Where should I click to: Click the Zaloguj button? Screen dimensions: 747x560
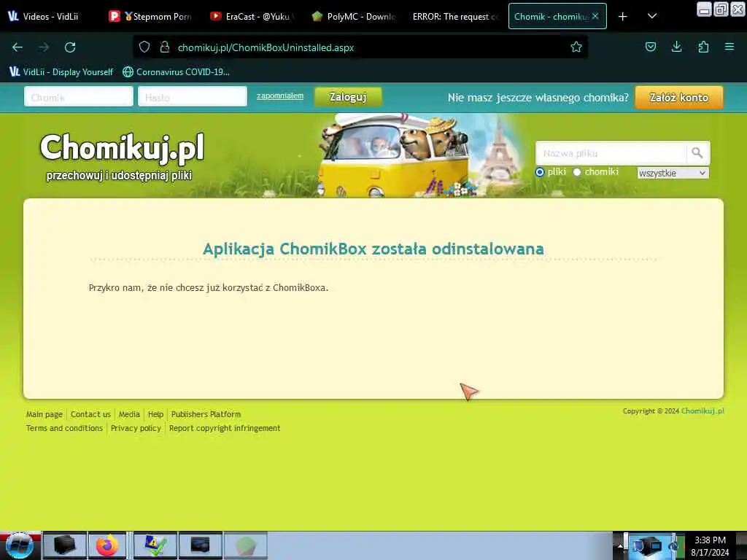(x=348, y=97)
